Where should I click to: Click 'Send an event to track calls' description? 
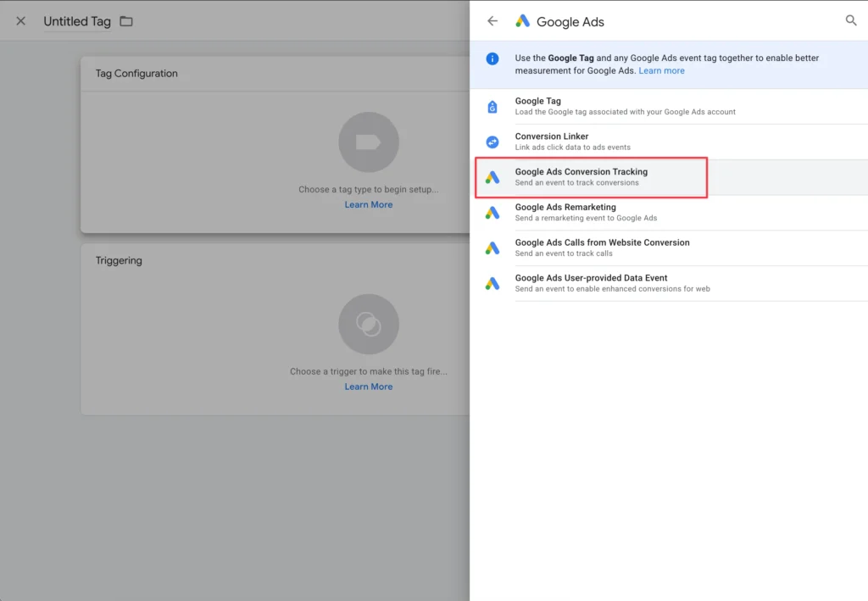pyautogui.click(x=564, y=253)
